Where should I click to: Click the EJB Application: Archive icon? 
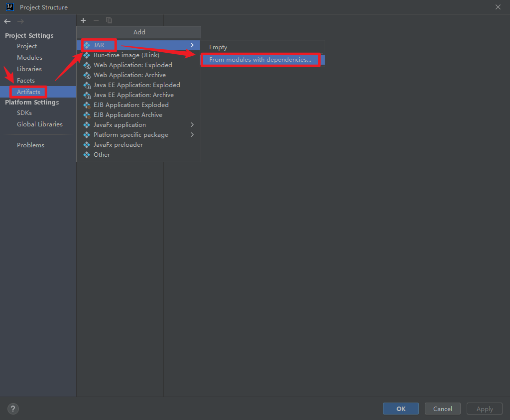87,115
